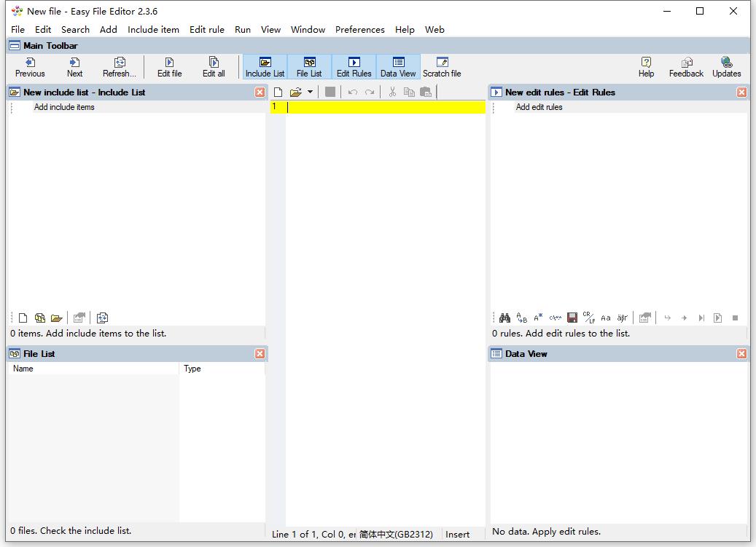Screen dimensions: 756x547
Task: Open the Include item menu
Action: pyautogui.click(x=153, y=29)
